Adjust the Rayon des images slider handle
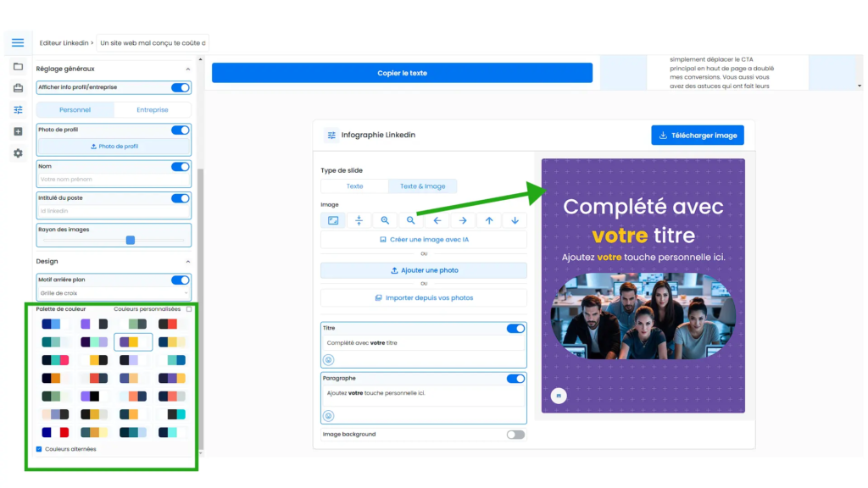The width and height of the screenshot is (868, 488). tap(131, 240)
